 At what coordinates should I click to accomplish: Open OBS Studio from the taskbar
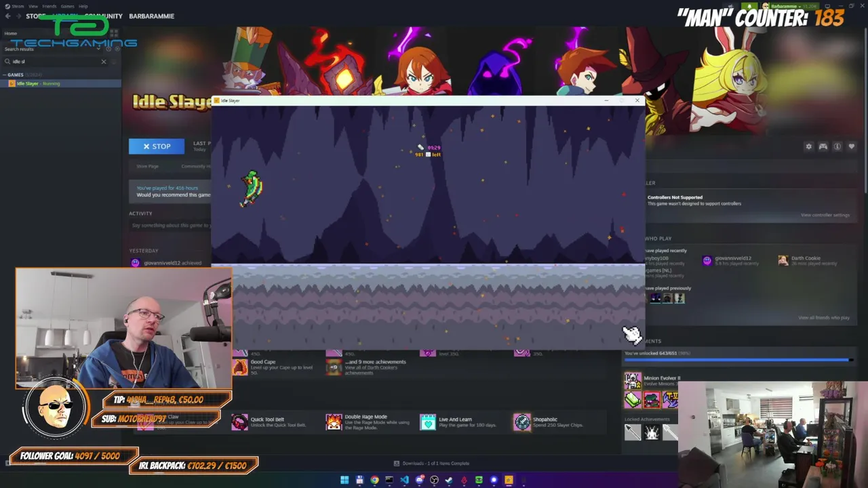click(434, 481)
